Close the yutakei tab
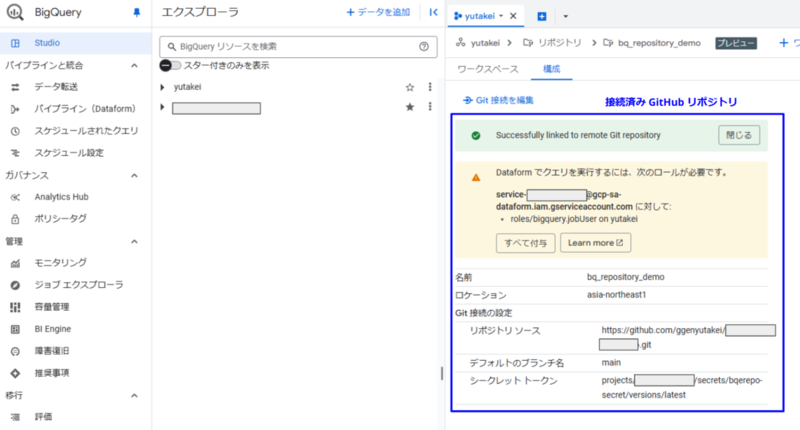800x430 pixels. (513, 16)
